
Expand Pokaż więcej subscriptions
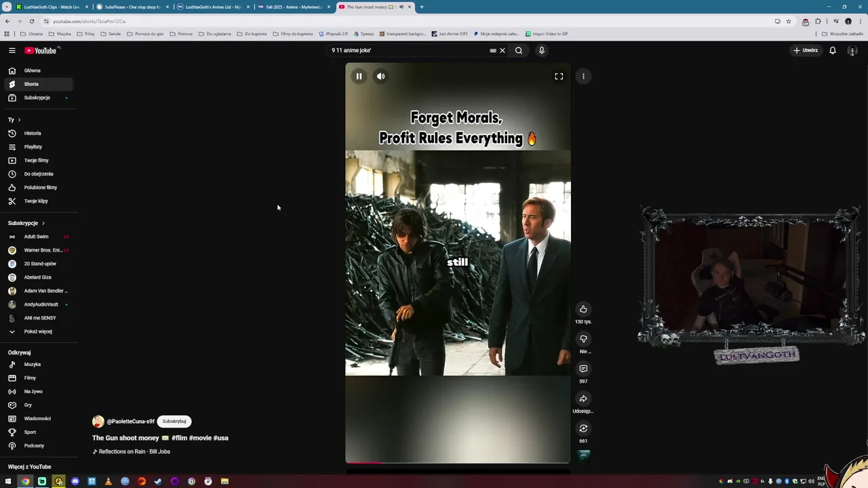point(39,331)
